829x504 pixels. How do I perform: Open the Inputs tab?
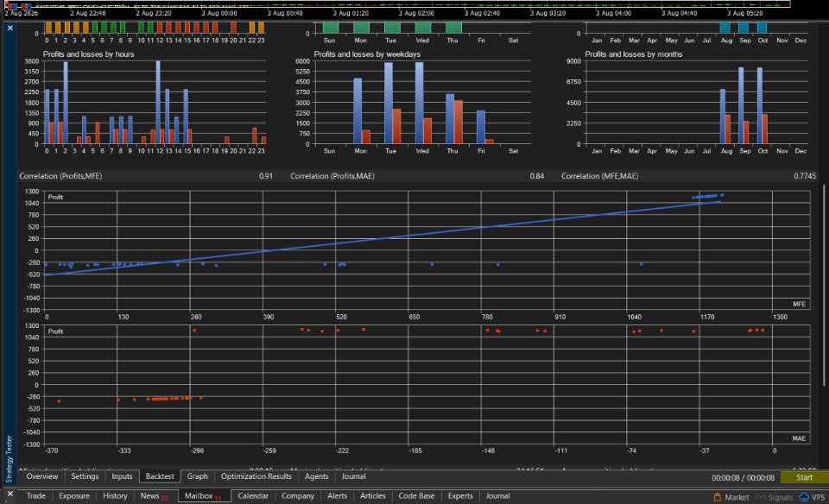pos(122,476)
